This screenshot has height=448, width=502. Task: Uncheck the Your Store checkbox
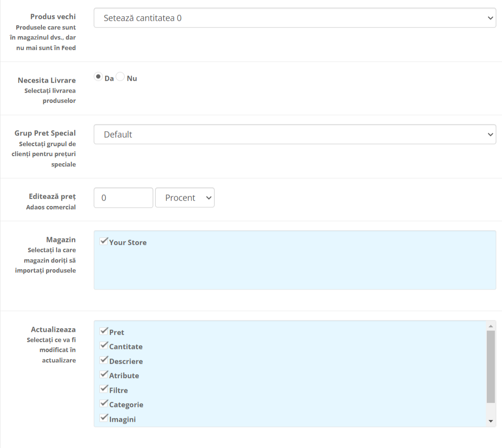104,241
